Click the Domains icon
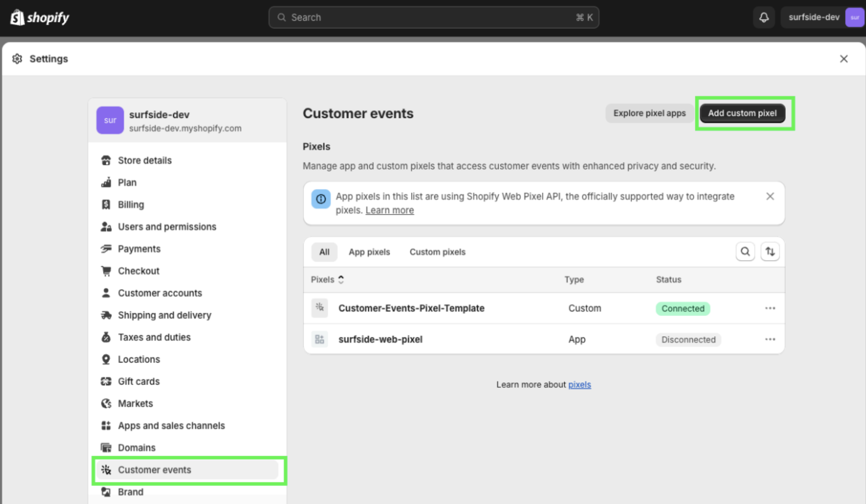866x504 pixels. [106, 448]
